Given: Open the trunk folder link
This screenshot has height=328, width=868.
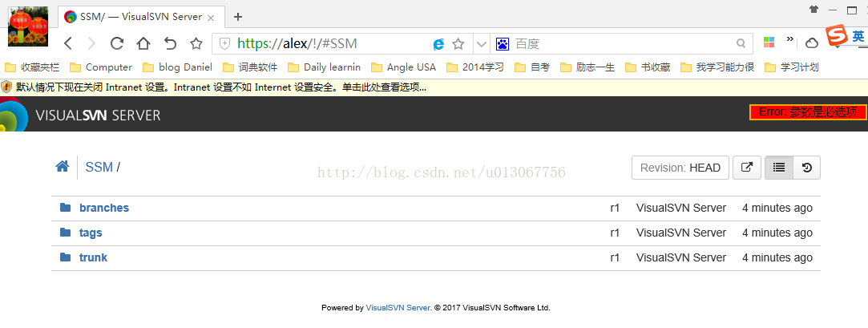Looking at the screenshot, I should coord(93,257).
